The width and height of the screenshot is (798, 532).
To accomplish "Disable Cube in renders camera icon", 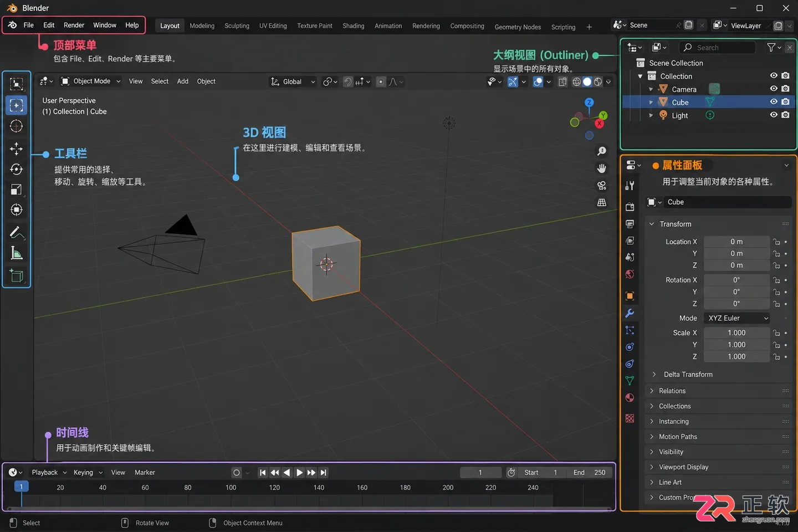I will click(x=785, y=102).
